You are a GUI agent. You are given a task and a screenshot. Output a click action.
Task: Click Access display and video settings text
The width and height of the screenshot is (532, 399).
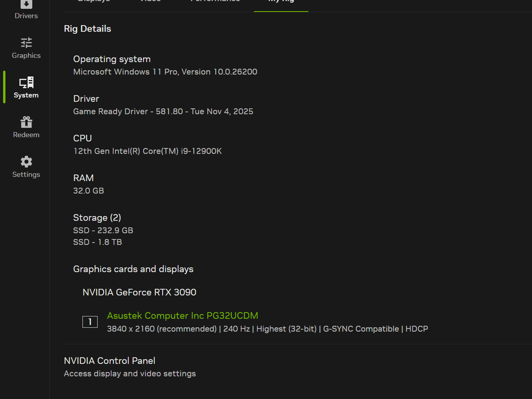tap(130, 374)
